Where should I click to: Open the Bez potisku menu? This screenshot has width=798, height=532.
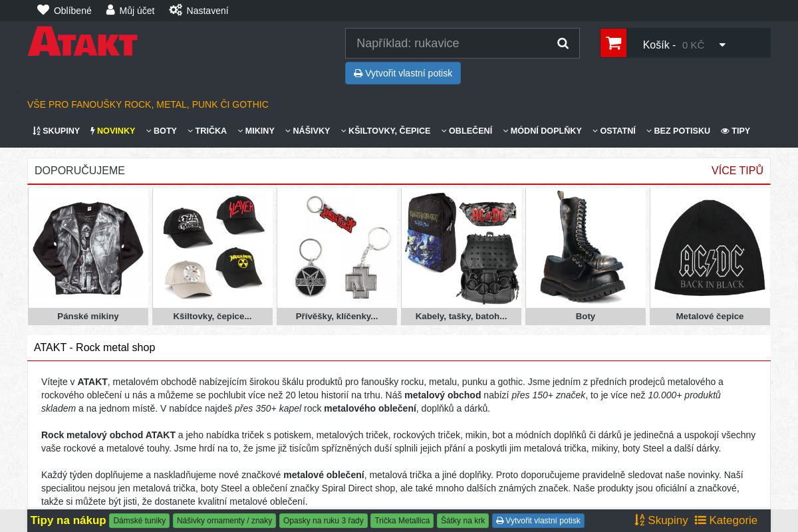click(x=678, y=131)
